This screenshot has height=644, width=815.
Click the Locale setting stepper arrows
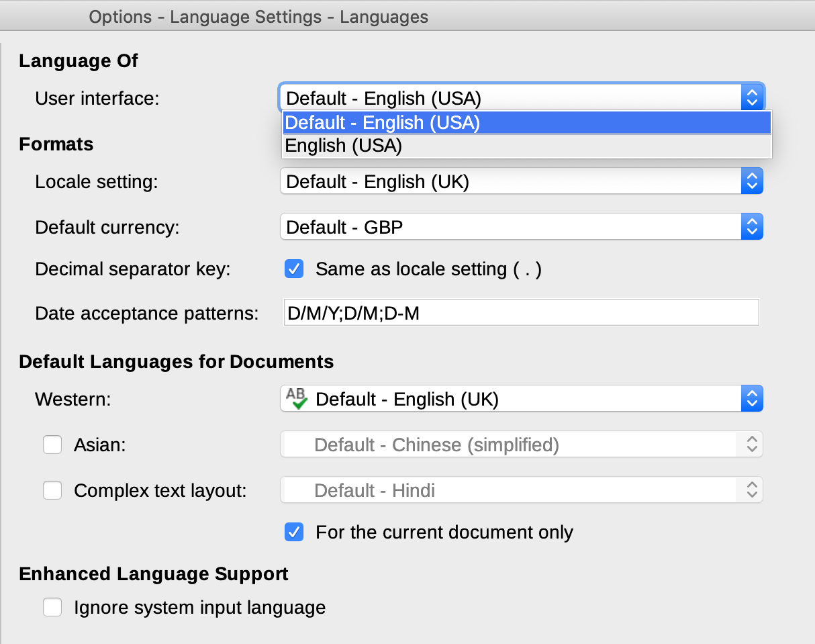(x=752, y=182)
